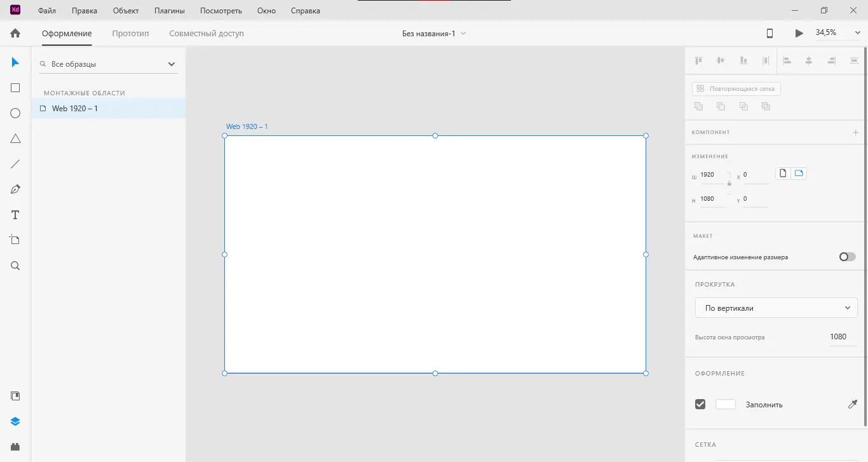Screen dimensions: 868x462
Task: Select the Line tool
Action: 15,164
